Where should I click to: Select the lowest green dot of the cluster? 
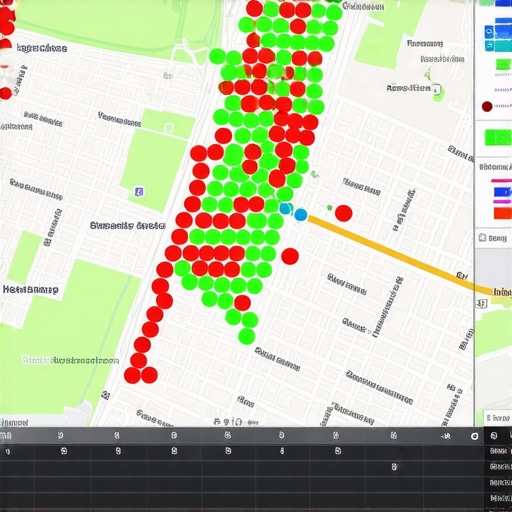(x=247, y=336)
